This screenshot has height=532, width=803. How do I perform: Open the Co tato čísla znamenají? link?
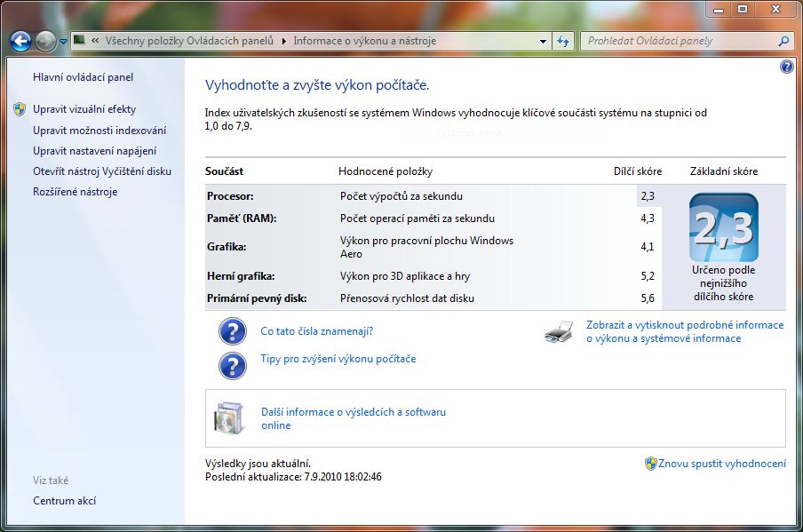coord(317,331)
